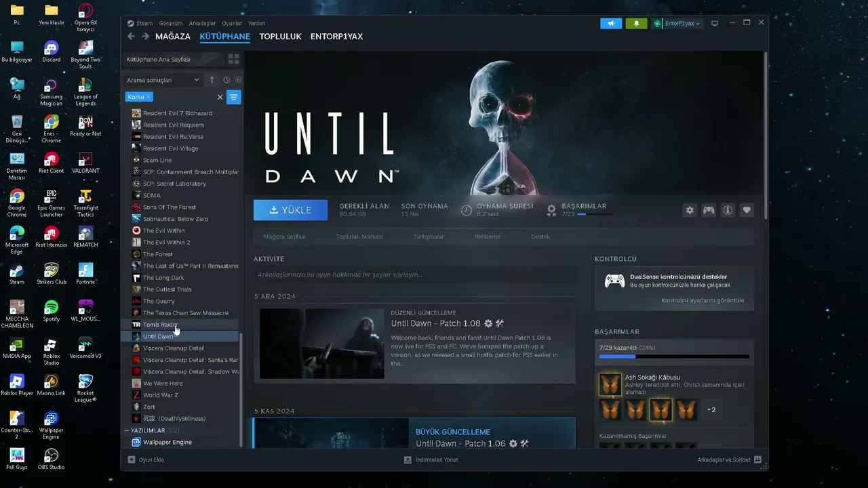Add Until Dawn to favorites heart
This screenshot has width=868, height=488.
tap(747, 210)
